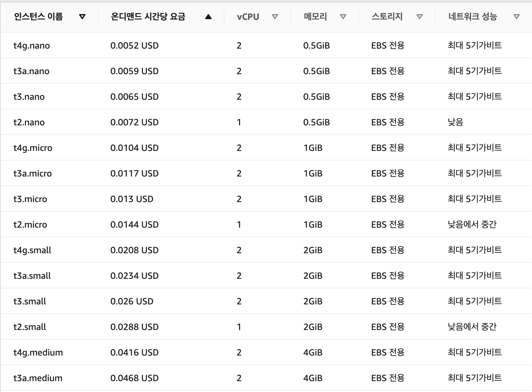Open the t4g.nano instance row
Screen dimensions: 532x392
pyautogui.click(x=266, y=45)
